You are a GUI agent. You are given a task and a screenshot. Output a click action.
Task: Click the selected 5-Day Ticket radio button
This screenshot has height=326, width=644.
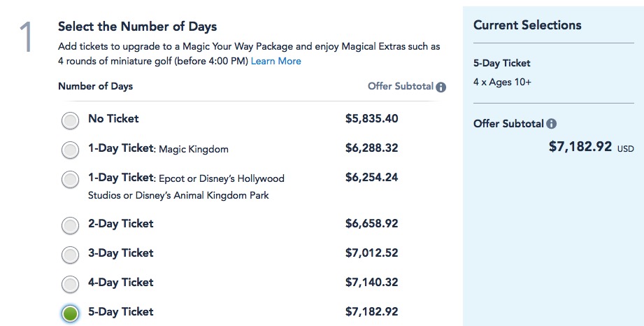tap(70, 313)
